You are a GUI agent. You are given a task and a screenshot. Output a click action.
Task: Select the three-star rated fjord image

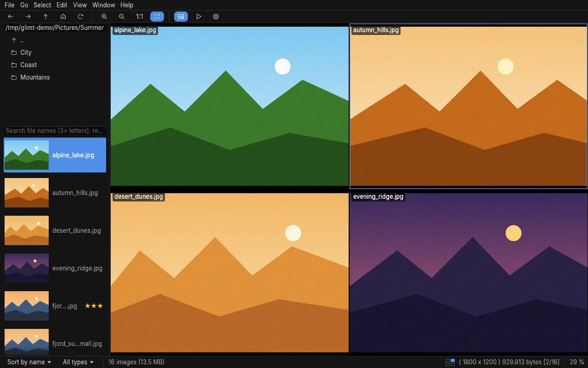(x=55, y=306)
